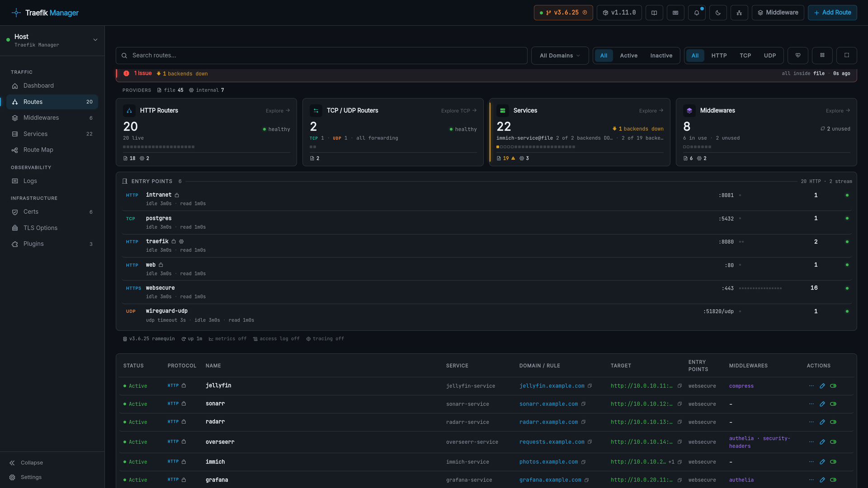Edit the jellyfin route with pencil icon

[x=822, y=386]
